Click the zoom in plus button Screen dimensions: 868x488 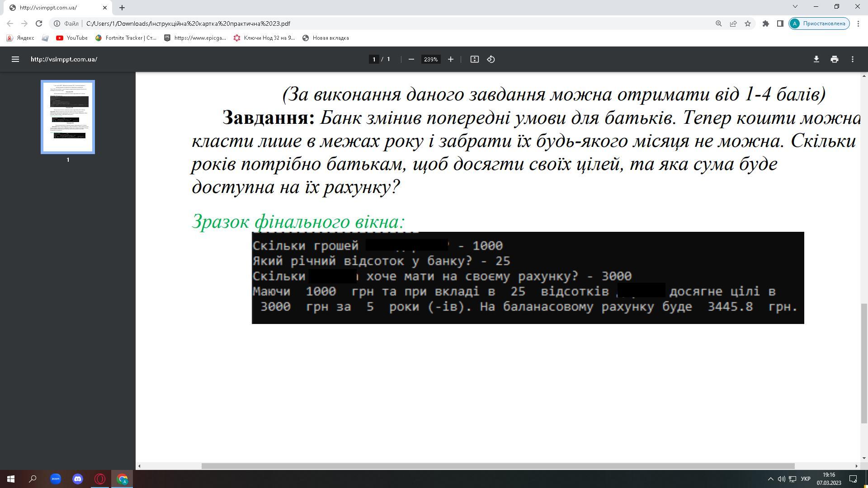coord(450,59)
